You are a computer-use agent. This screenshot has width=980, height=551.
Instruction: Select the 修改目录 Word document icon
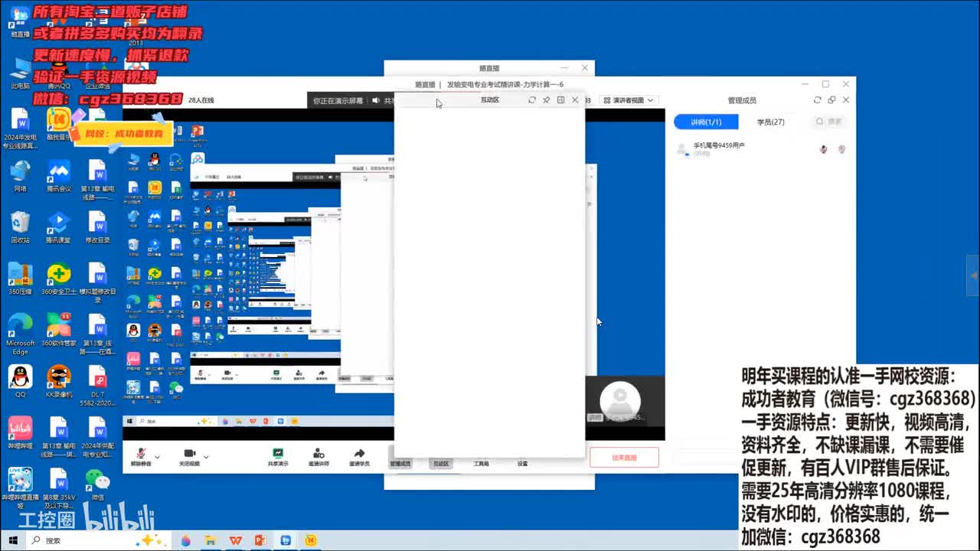97,227
